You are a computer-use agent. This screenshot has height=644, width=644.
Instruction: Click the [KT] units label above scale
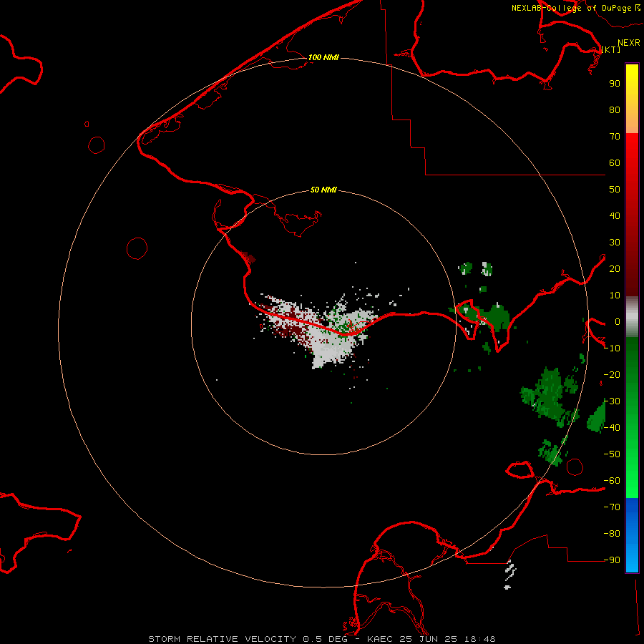[611, 49]
